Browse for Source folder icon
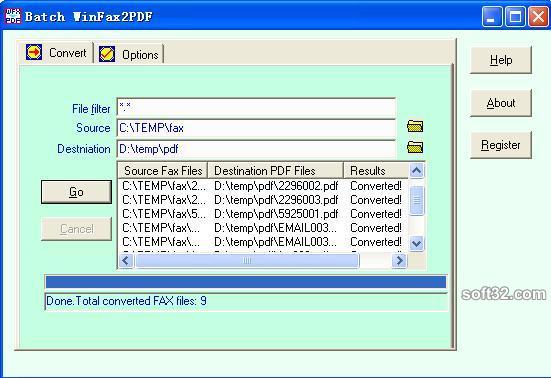Screen dimensions: 551x378 415,126
